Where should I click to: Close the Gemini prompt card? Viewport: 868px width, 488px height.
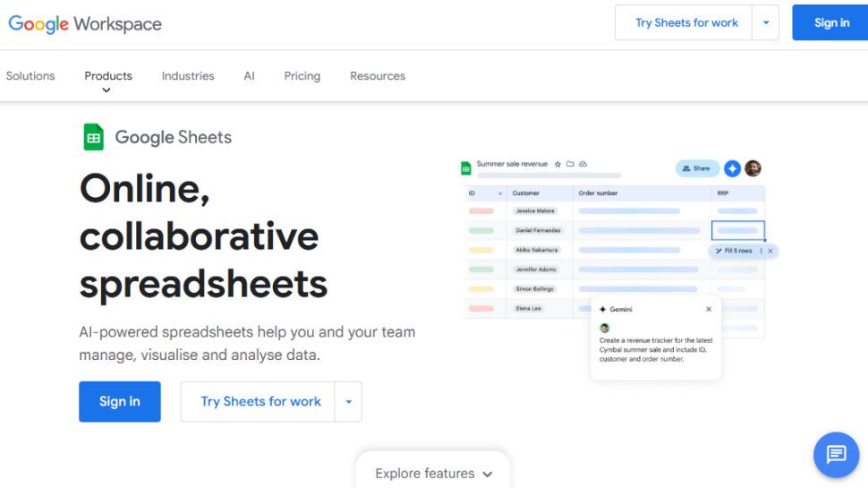709,309
